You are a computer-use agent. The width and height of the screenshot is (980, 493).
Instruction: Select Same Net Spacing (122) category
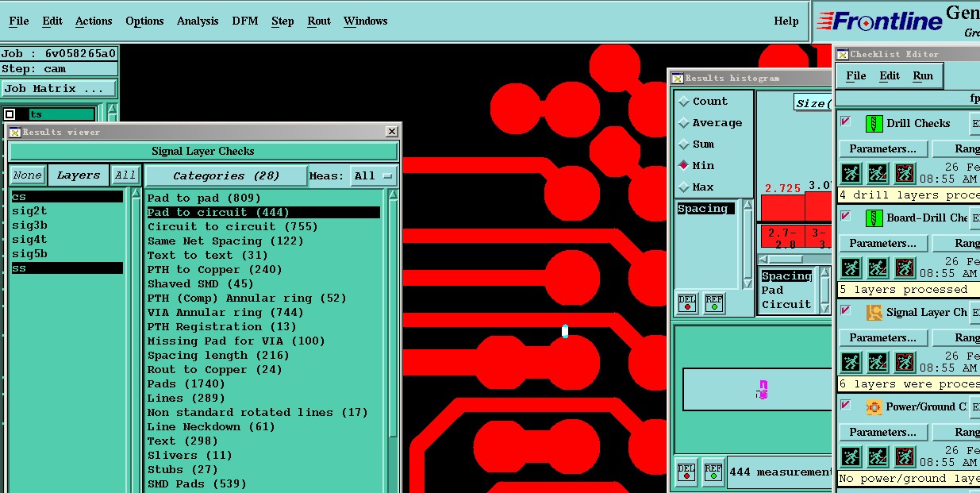pyautogui.click(x=225, y=241)
